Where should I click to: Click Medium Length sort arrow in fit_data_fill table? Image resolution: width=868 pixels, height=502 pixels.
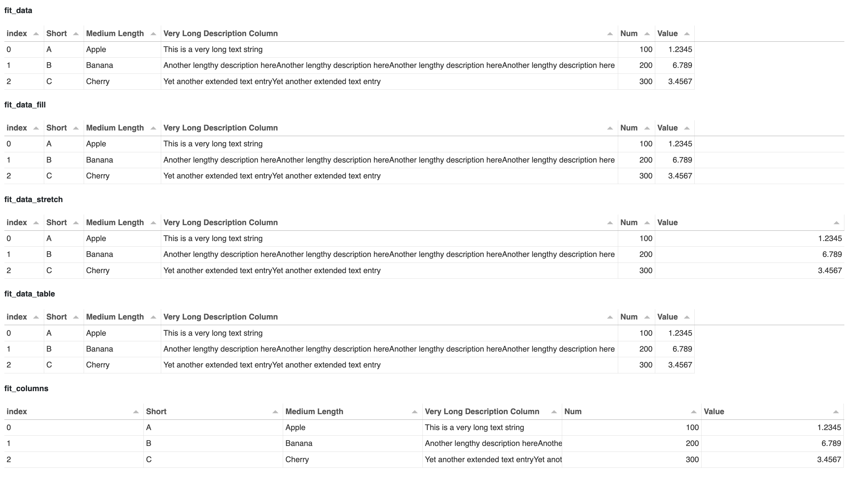(x=153, y=128)
